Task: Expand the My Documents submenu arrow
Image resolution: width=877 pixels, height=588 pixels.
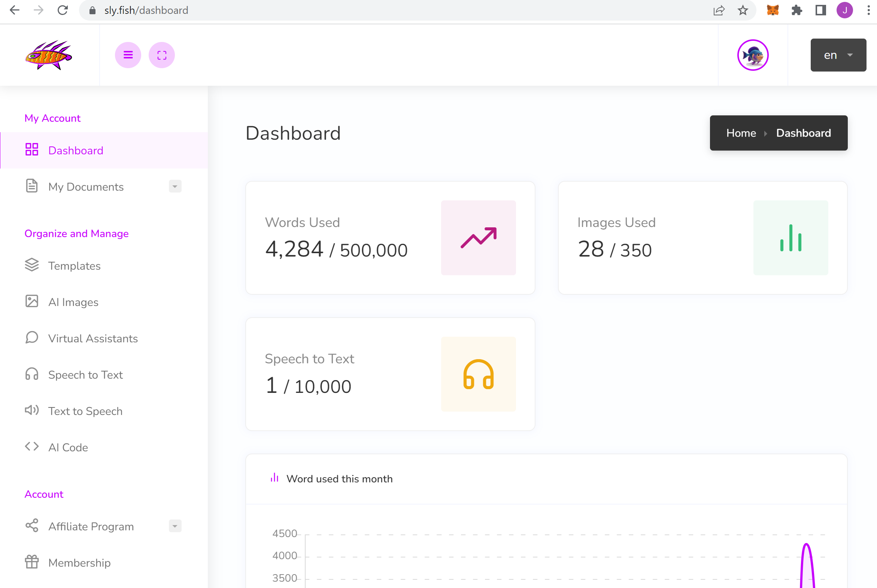Action: coord(175,187)
